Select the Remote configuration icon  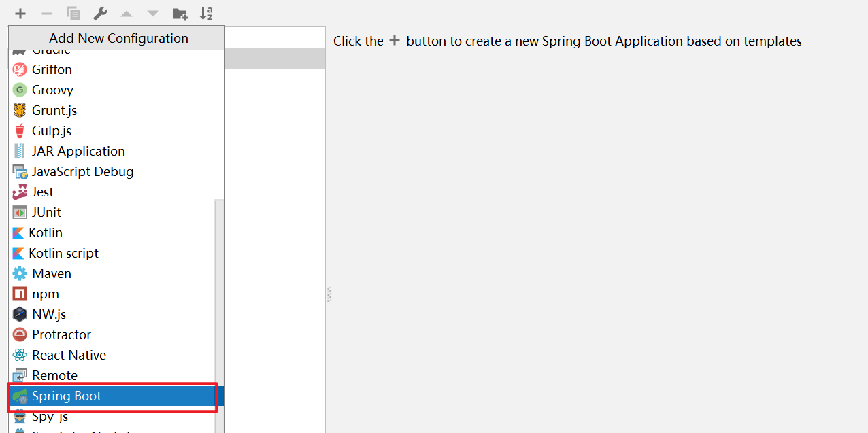coord(20,375)
